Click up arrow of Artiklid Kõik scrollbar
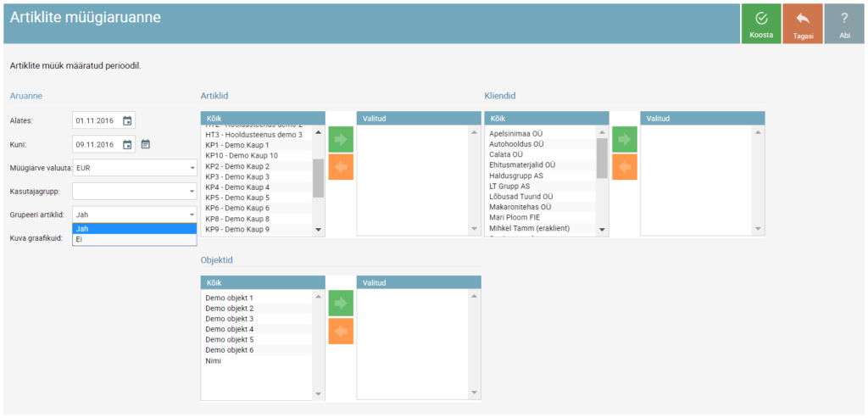868x418 pixels. click(319, 132)
